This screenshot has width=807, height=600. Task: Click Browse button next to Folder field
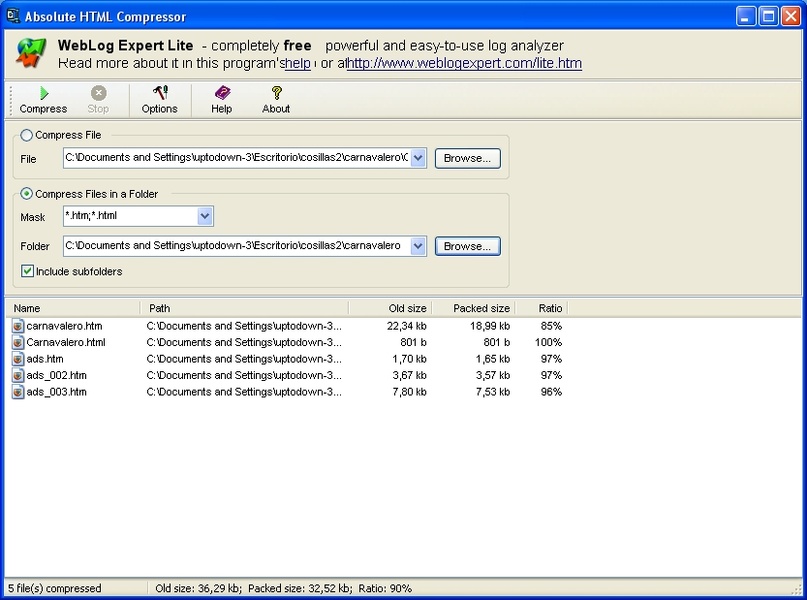467,246
